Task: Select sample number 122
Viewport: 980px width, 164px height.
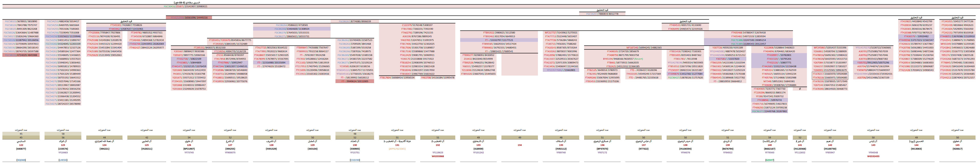Action: (x=21, y=145)
